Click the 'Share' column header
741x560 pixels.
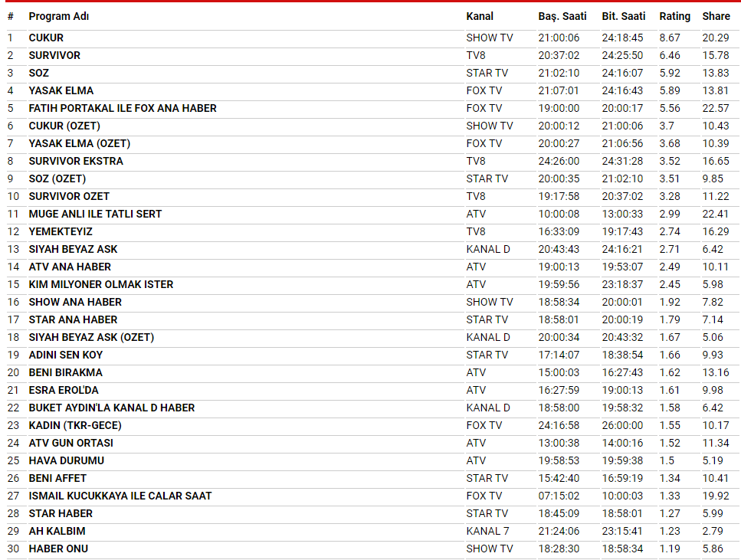click(x=716, y=17)
